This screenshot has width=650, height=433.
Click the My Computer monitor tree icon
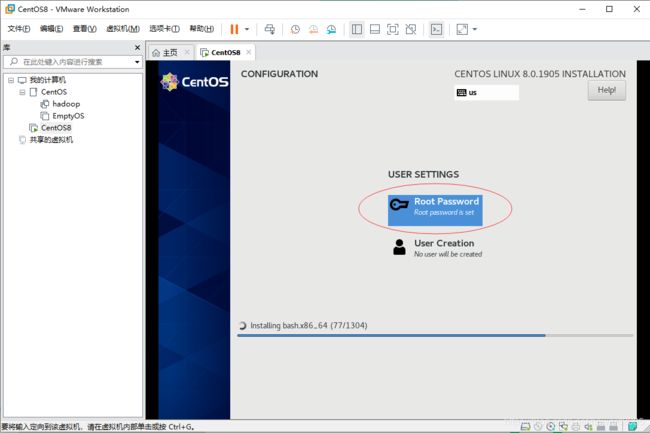pos(22,80)
